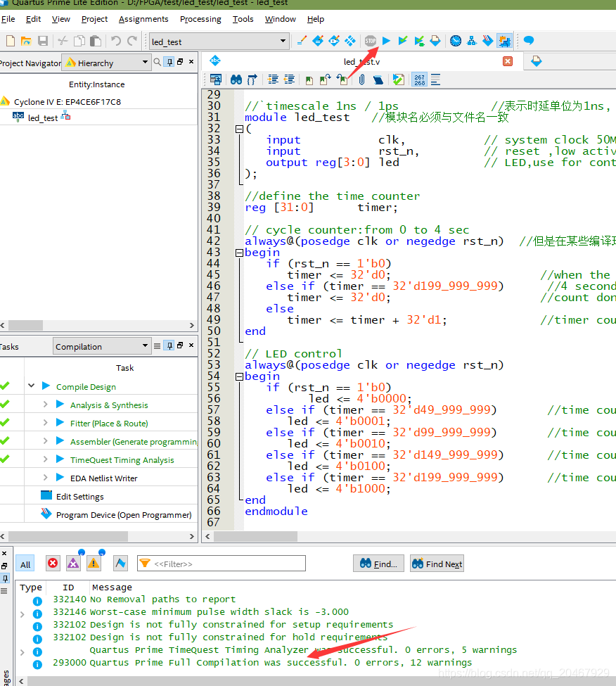Show only Critical Warning messages icon

click(73, 563)
